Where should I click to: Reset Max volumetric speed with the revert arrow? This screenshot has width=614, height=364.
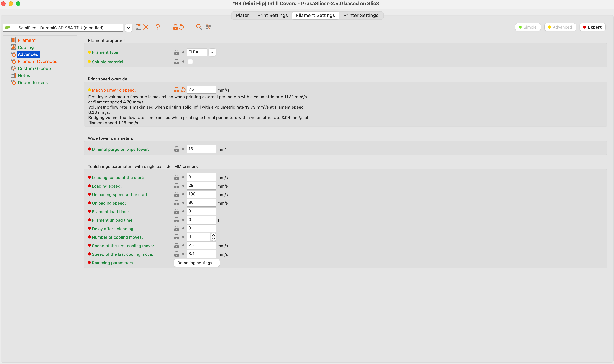183,90
